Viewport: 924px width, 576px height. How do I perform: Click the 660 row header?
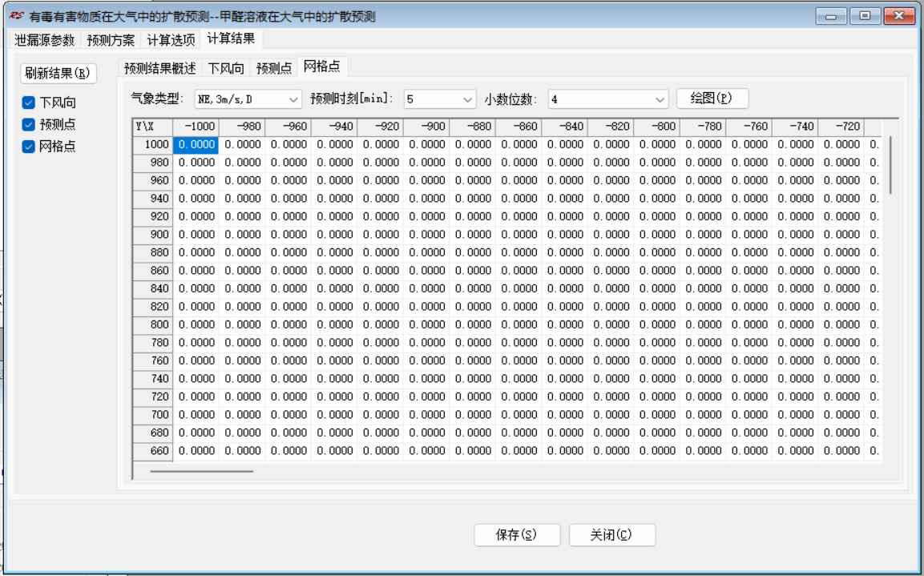point(152,450)
